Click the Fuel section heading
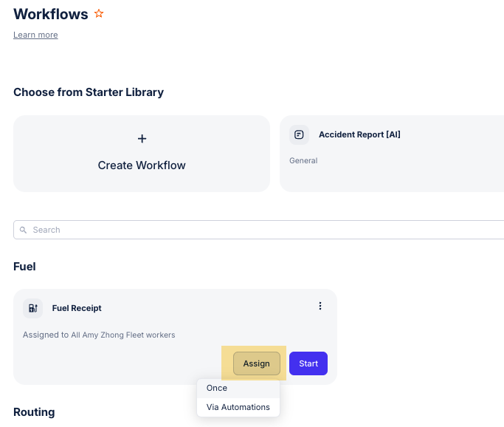Image resolution: width=504 pixels, height=427 pixels. tap(24, 267)
